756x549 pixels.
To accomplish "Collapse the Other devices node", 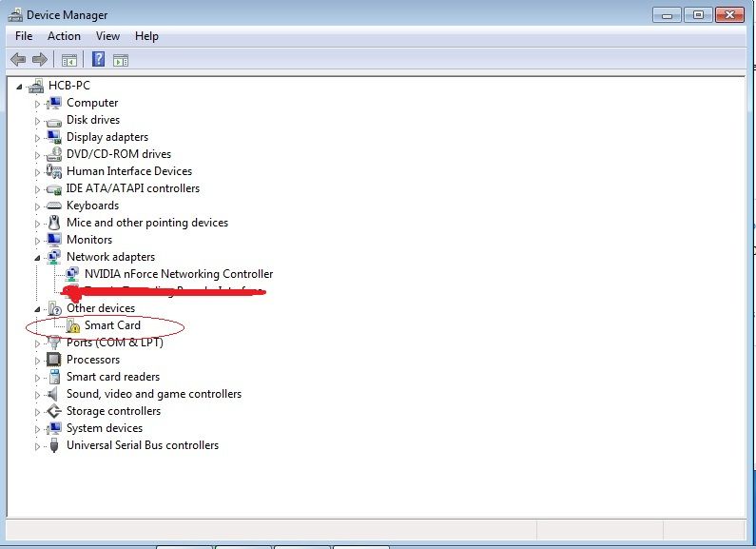I will pos(38,308).
